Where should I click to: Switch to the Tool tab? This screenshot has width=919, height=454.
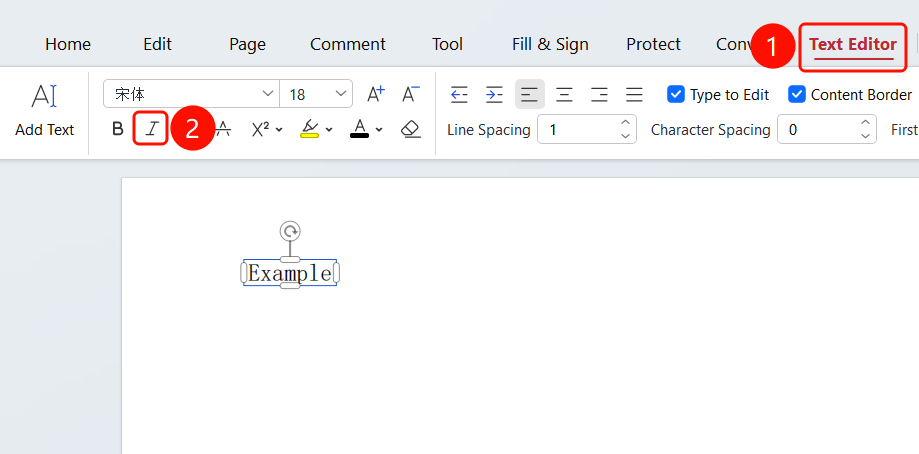tap(447, 44)
